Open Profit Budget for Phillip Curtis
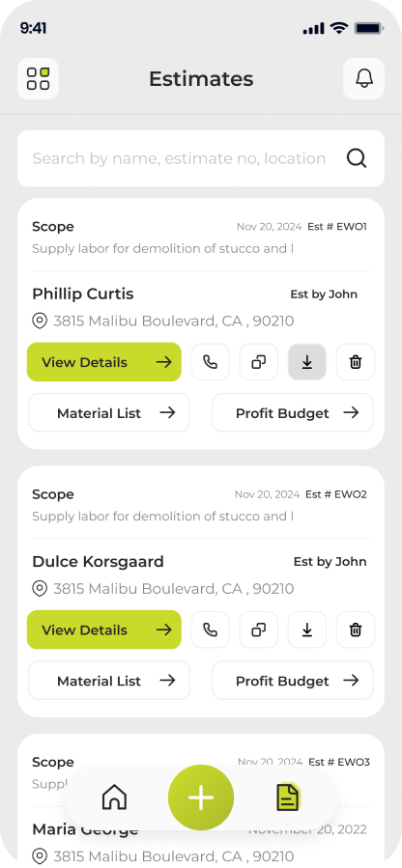Screen dimensions: 402x868 click(293, 412)
